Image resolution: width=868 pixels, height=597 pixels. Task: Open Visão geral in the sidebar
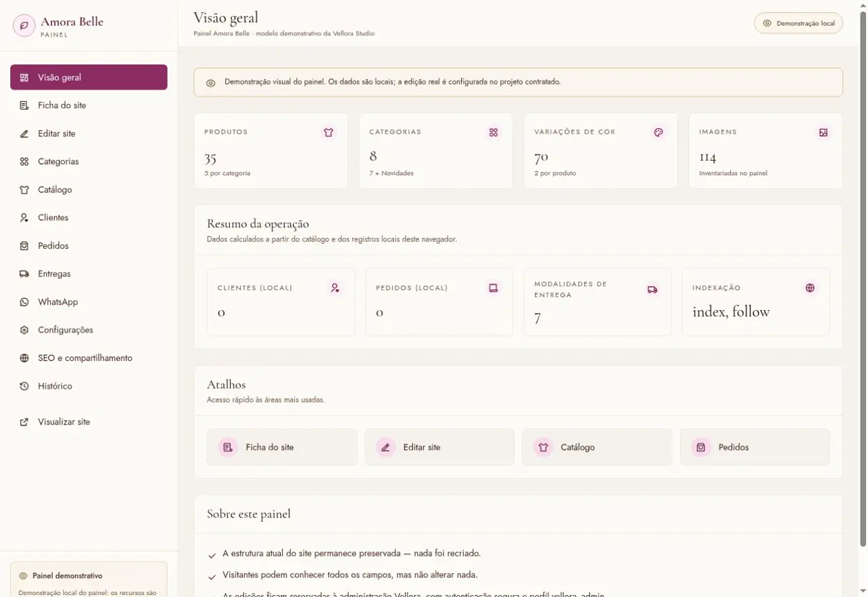coord(89,77)
